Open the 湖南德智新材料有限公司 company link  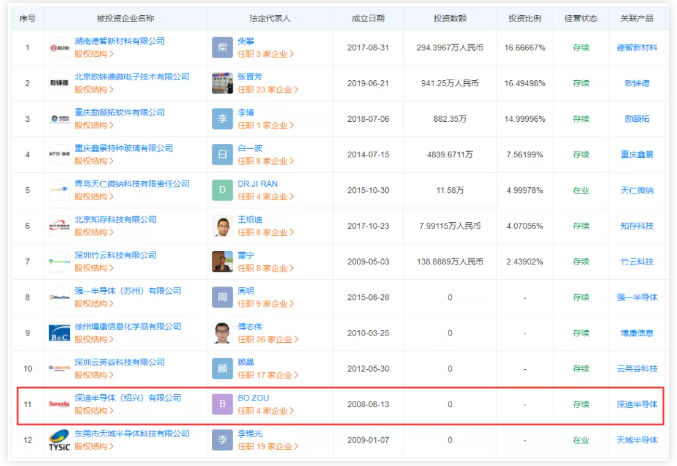click(120, 41)
